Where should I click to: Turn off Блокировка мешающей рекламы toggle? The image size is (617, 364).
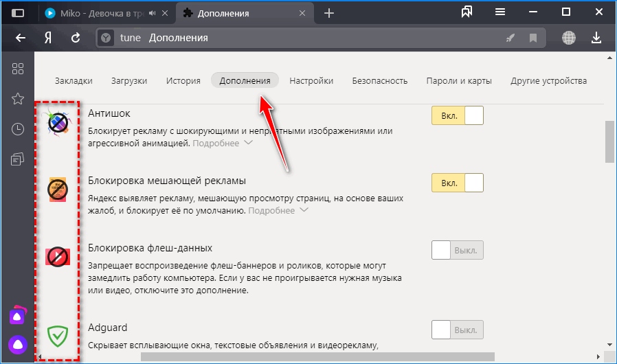point(457,183)
